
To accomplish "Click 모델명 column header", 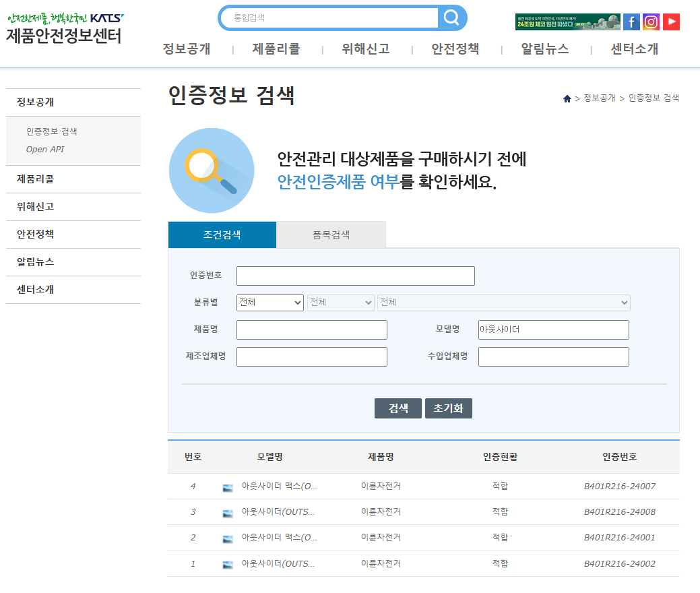I will coord(270,457).
